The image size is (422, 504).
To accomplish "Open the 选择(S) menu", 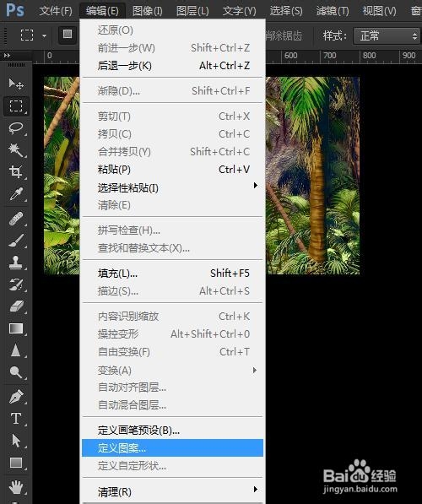I will pos(286,11).
